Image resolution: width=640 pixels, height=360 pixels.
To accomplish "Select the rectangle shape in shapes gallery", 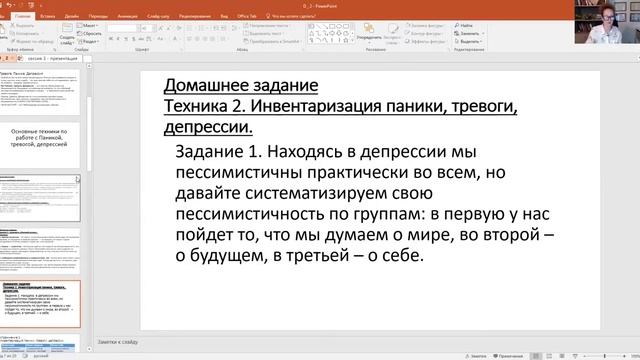I will (332, 26).
